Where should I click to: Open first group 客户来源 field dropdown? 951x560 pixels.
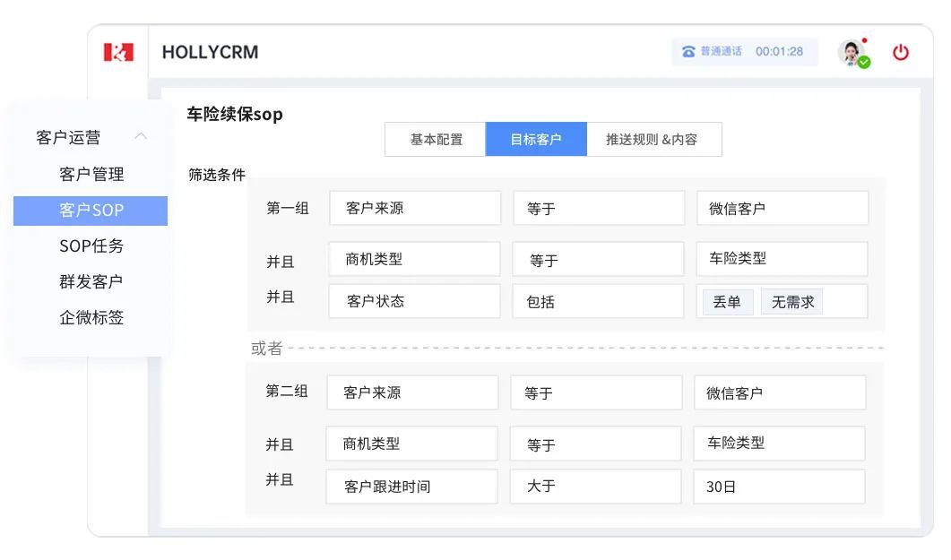[x=415, y=208]
